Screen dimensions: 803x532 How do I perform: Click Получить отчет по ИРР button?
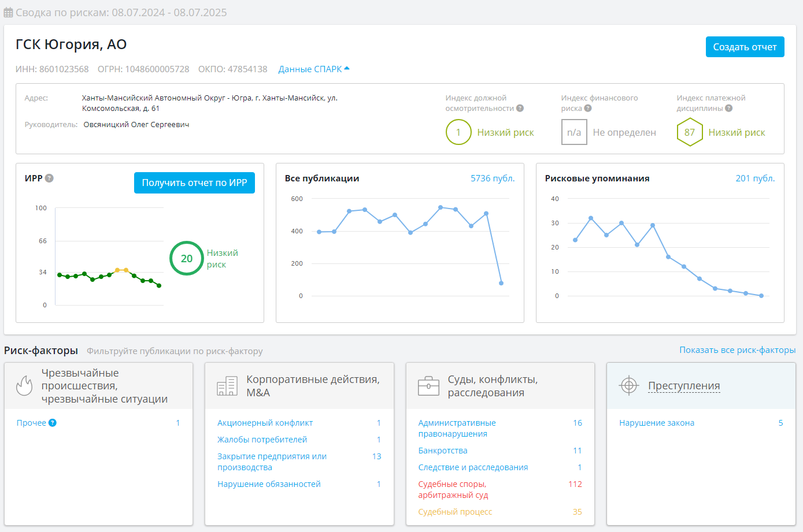point(194,183)
